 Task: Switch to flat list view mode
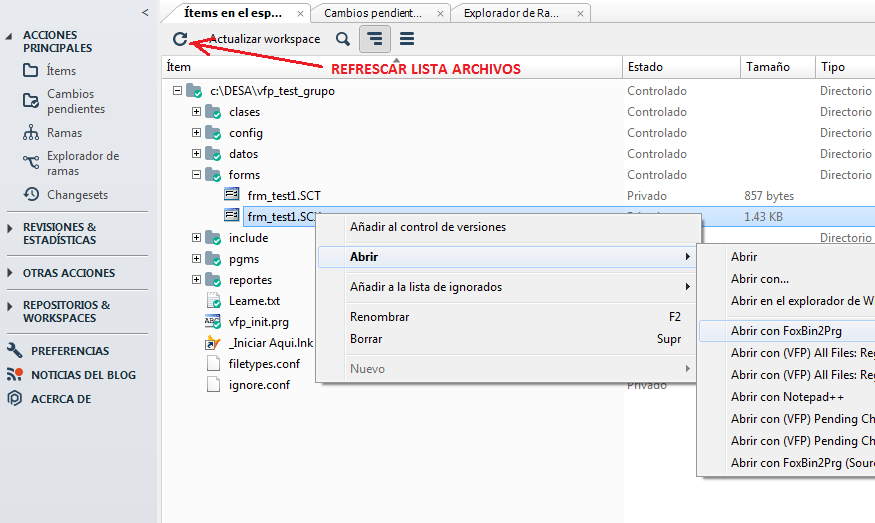tap(407, 39)
